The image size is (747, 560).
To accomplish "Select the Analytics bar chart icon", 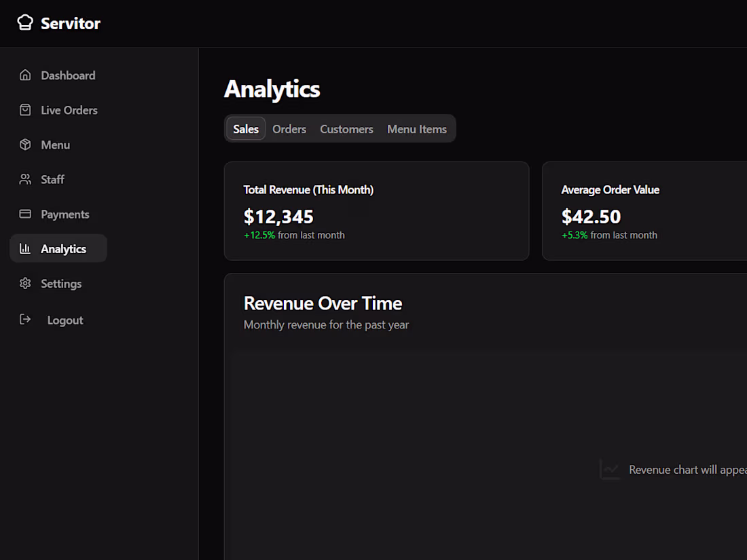I will [x=24, y=248].
